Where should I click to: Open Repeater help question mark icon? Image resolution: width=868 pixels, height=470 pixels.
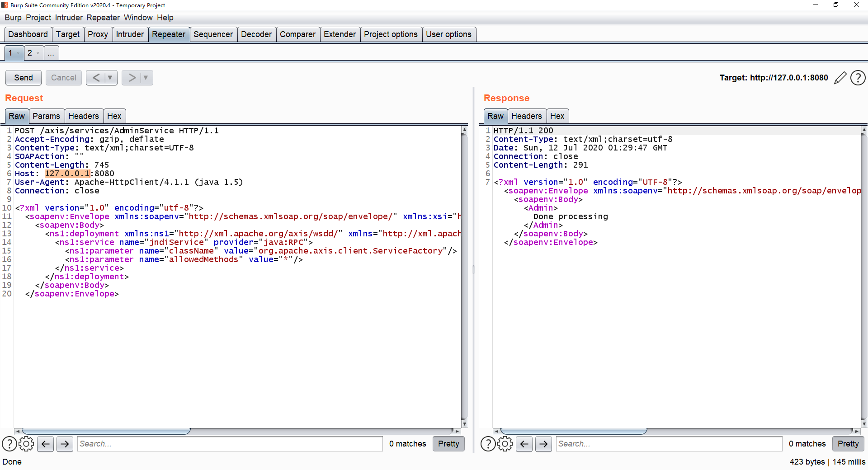[x=858, y=78]
